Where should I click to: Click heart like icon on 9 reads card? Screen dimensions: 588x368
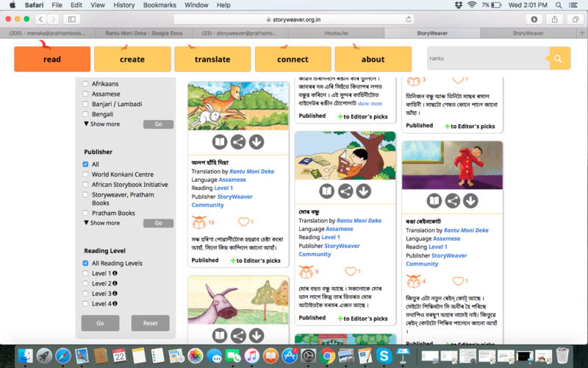point(351,271)
